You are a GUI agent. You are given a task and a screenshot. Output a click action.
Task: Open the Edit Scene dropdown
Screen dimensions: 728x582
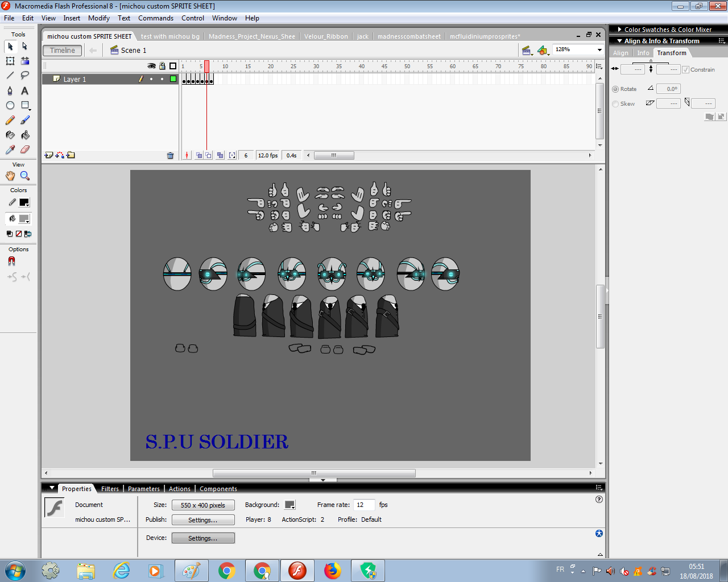[527, 51]
